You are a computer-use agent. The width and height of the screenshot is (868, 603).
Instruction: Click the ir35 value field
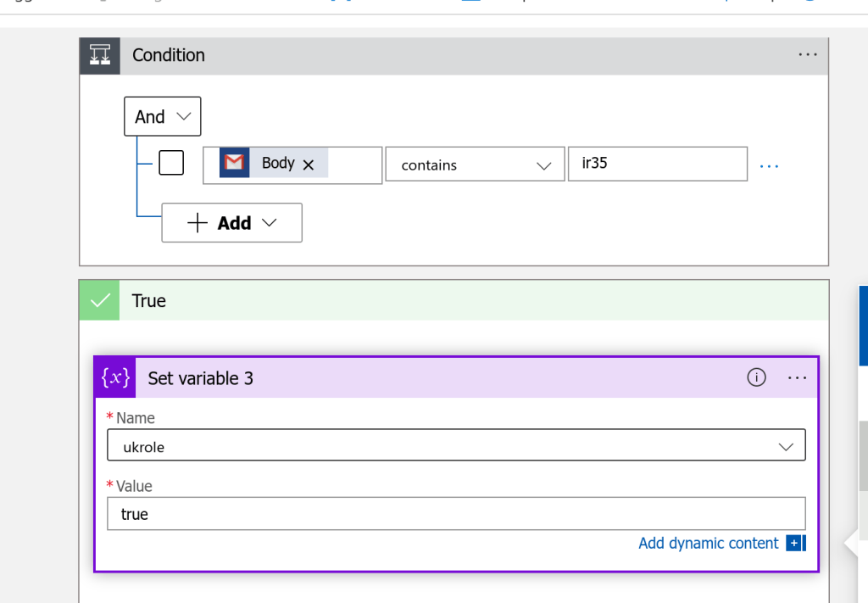[657, 164]
